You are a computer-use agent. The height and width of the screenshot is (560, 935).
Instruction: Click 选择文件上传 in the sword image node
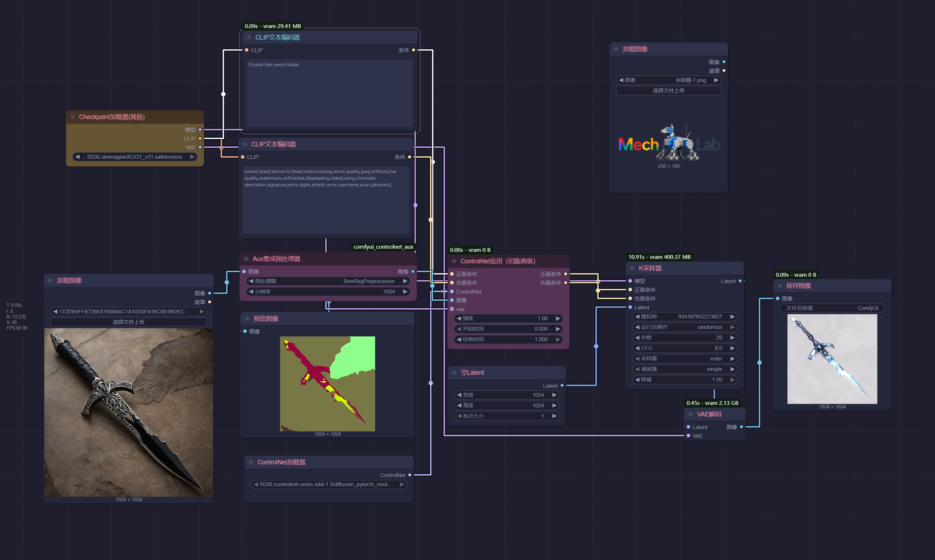128,322
